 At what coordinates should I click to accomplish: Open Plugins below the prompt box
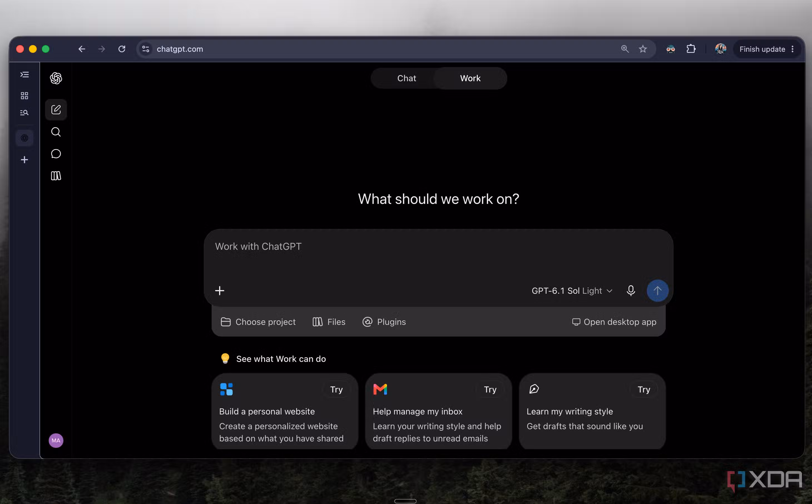384,322
